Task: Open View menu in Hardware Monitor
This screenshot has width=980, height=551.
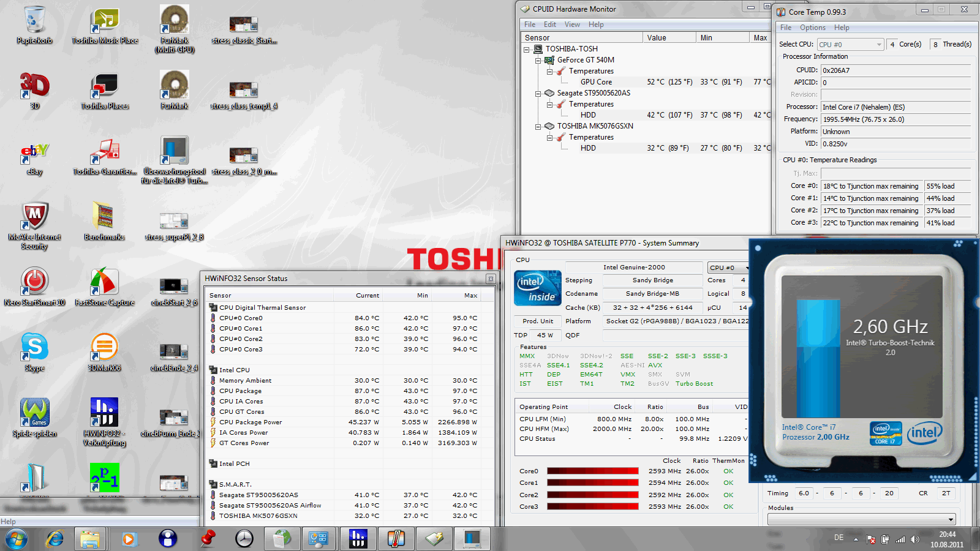Action: (x=572, y=24)
